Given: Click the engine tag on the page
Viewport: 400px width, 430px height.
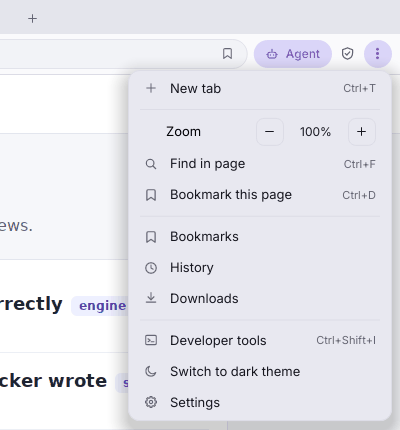Looking at the screenshot, I should pyautogui.click(x=100, y=306).
